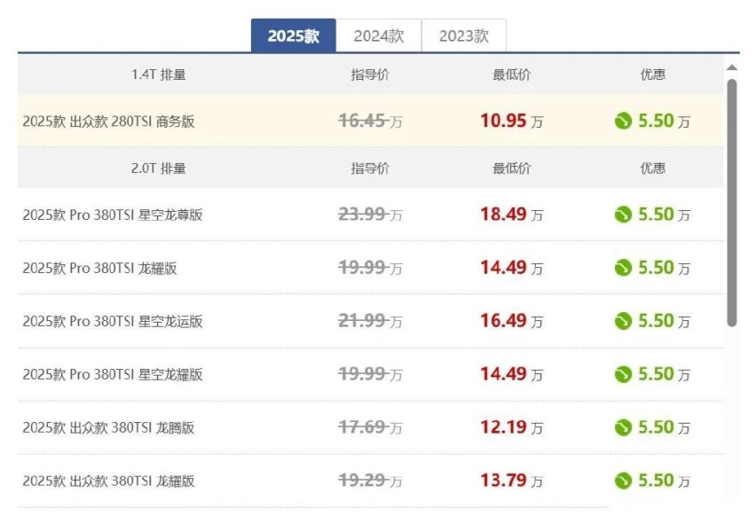Open 2025款 Pro 380TSI 龙耀版 model
The height and width of the screenshot is (532, 756).
99,268
